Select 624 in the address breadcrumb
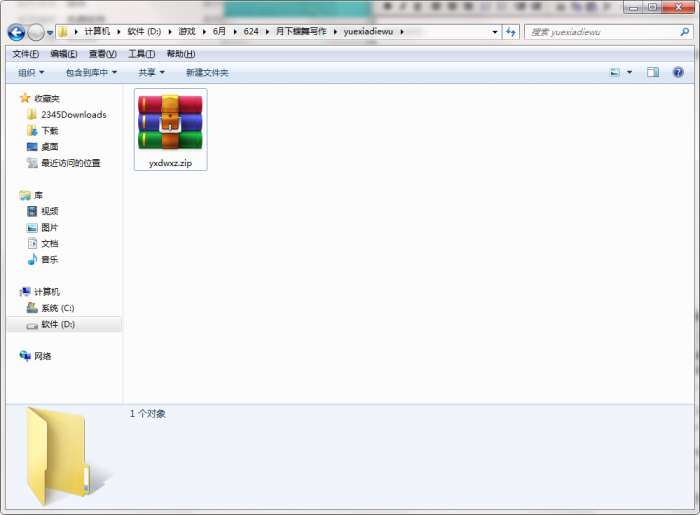This screenshot has height=515, width=700. point(251,31)
